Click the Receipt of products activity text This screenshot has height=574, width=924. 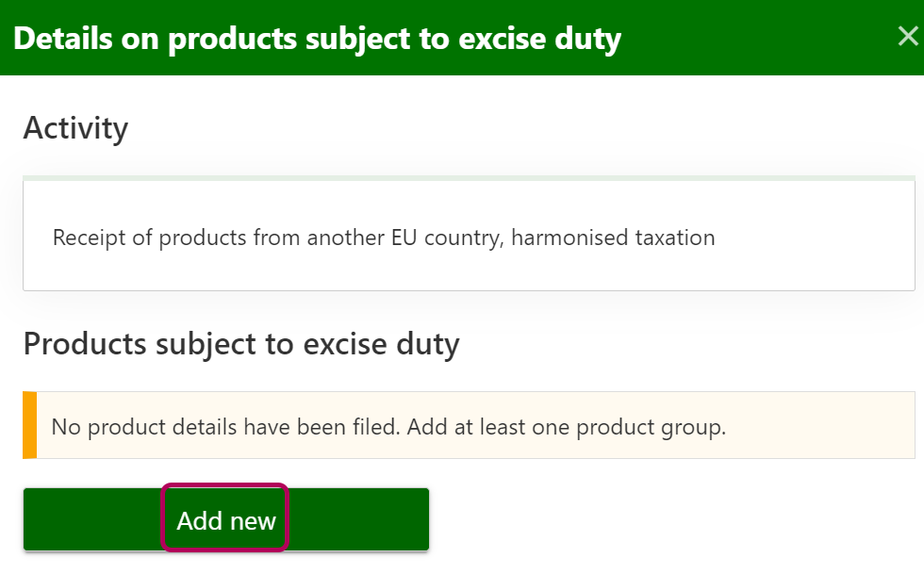[x=384, y=238]
